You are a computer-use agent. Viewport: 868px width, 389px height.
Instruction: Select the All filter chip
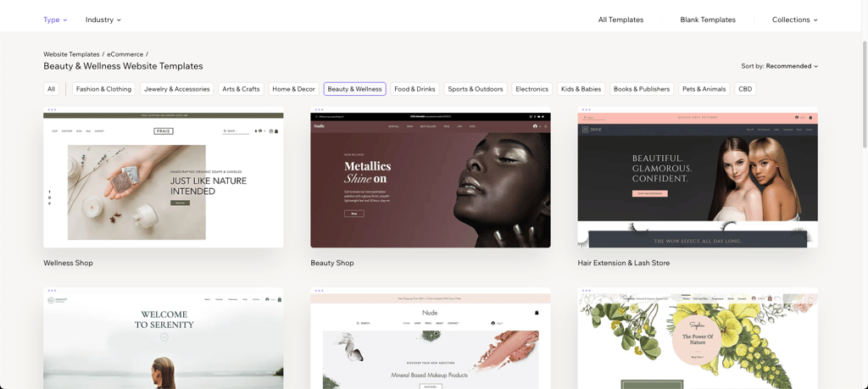click(x=52, y=88)
